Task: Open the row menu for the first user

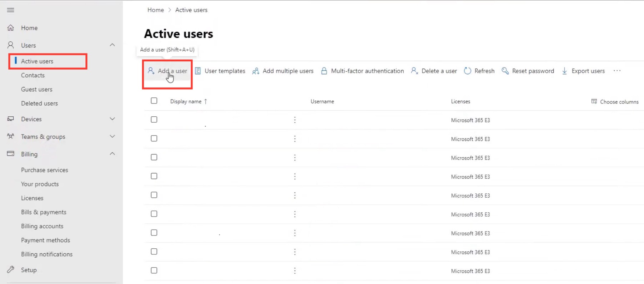Action: [295, 120]
